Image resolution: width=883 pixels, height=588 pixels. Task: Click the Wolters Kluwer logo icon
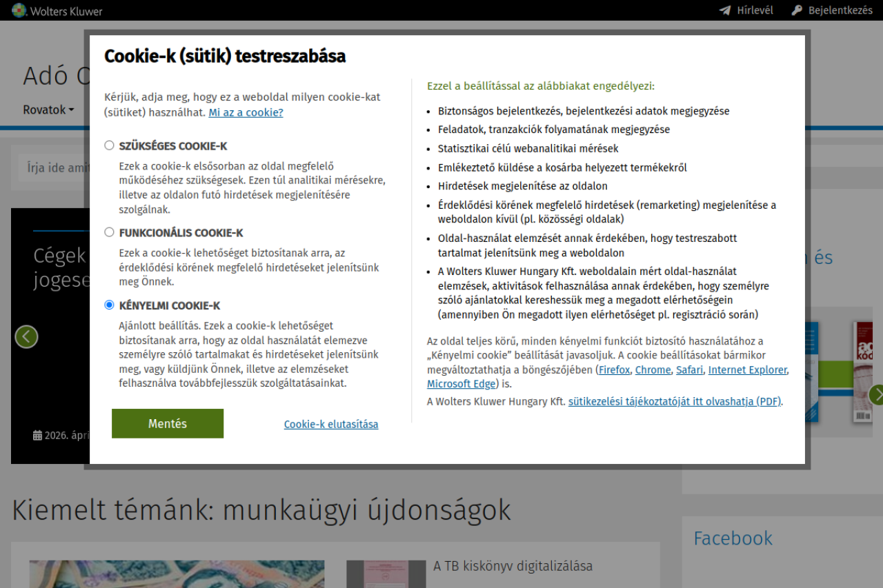(19, 10)
